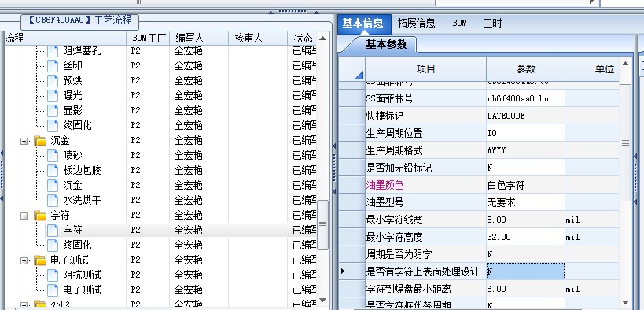Click the row header of current parameter row
The width and height of the screenshot is (644, 310).
click(x=351, y=271)
